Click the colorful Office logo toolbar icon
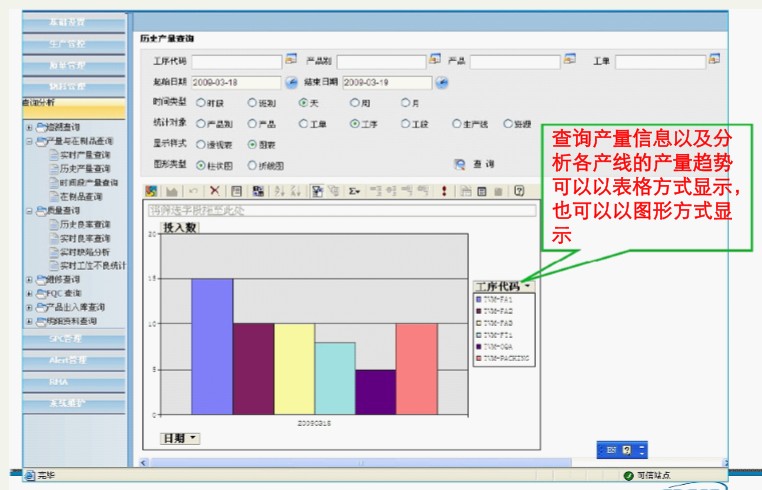This screenshot has width=762, height=490. (151, 191)
